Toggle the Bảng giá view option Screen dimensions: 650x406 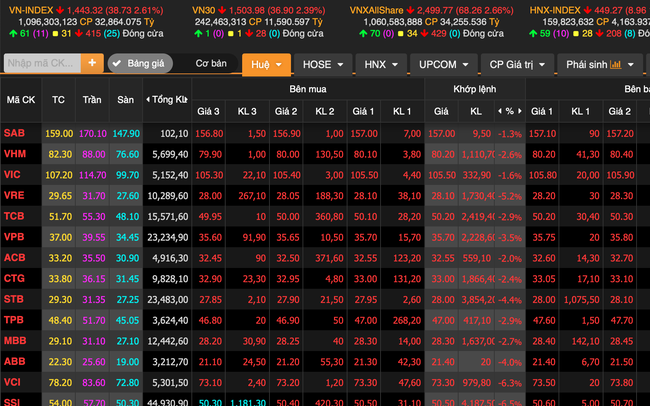coord(140,63)
